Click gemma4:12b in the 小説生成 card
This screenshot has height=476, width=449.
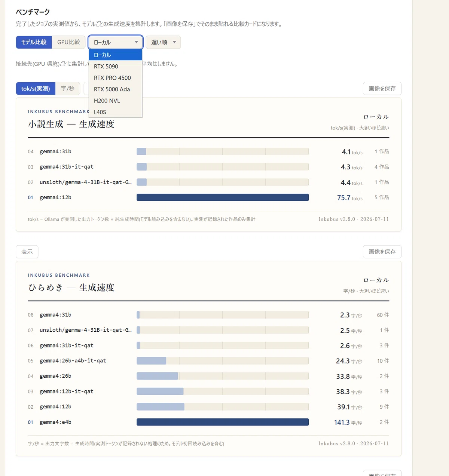(x=55, y=197)
